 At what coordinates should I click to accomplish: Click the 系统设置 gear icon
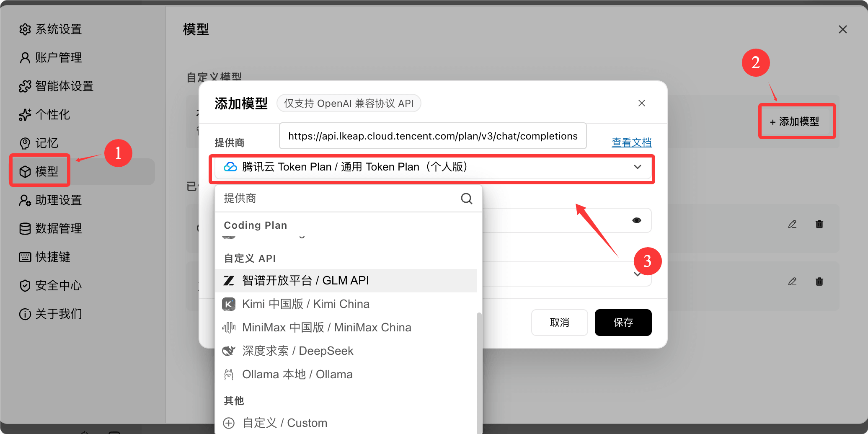(25, 29)
